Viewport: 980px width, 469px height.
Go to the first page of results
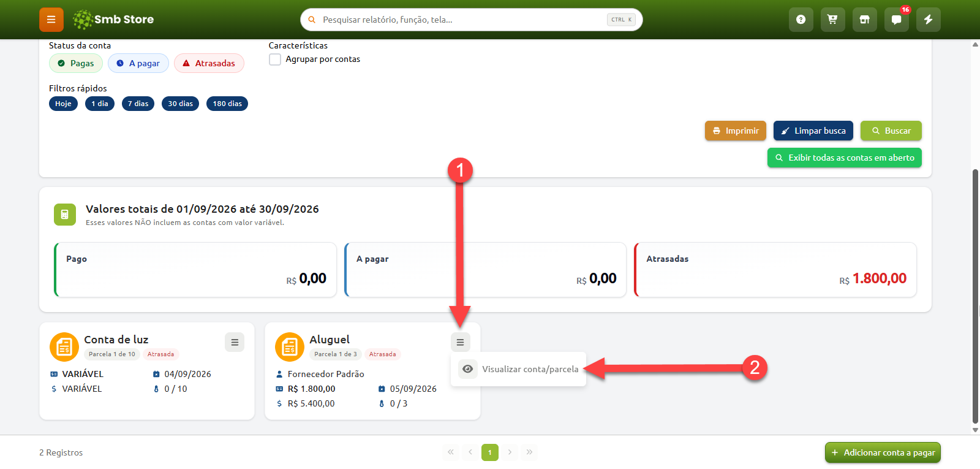[x=451, y=452]
